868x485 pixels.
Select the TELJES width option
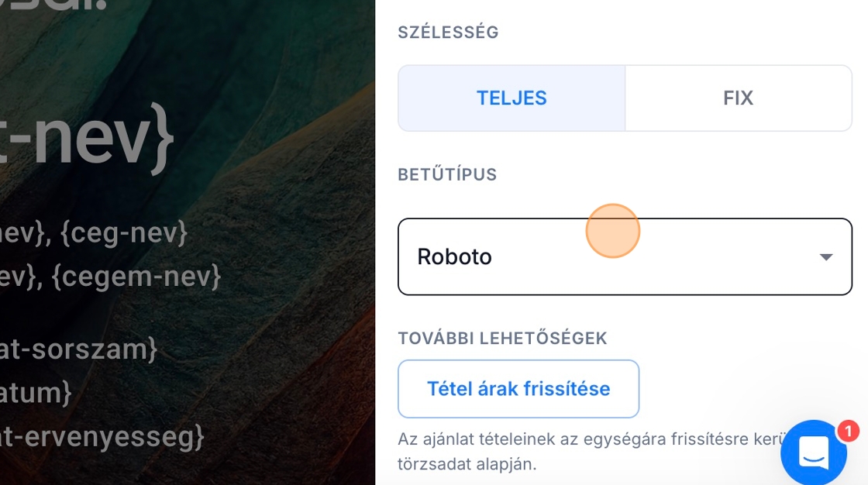pyautogui.click(x=511, y=98)
